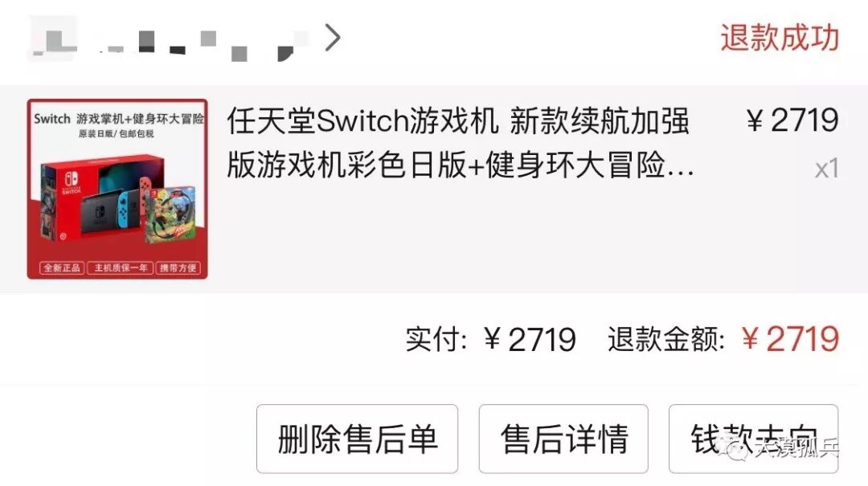Tap the blurred shop name header
Viewport: 868px width, 486px height.
coord(168,39)
